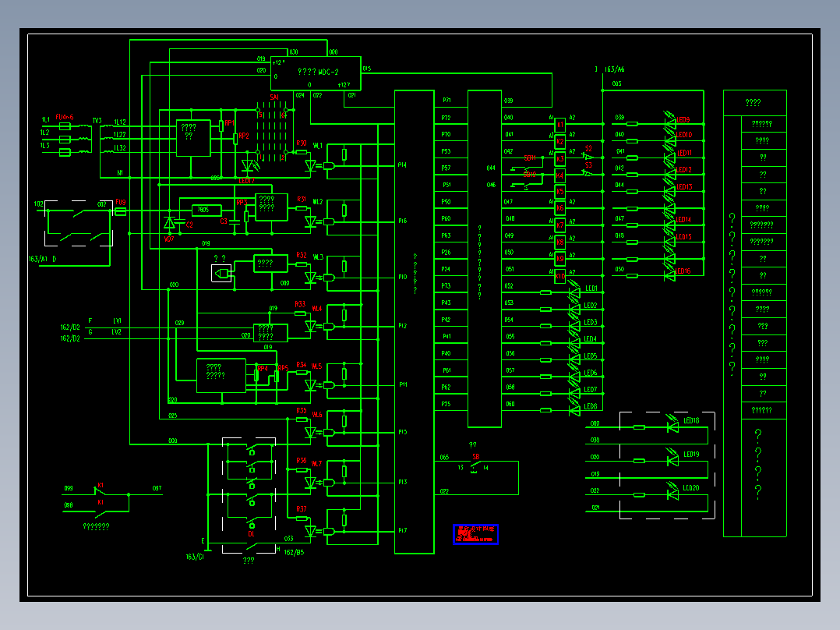The width and height of the screenshot is (840, 630).
Task: Select relay coil K4
Action: [x=559, y=175]
